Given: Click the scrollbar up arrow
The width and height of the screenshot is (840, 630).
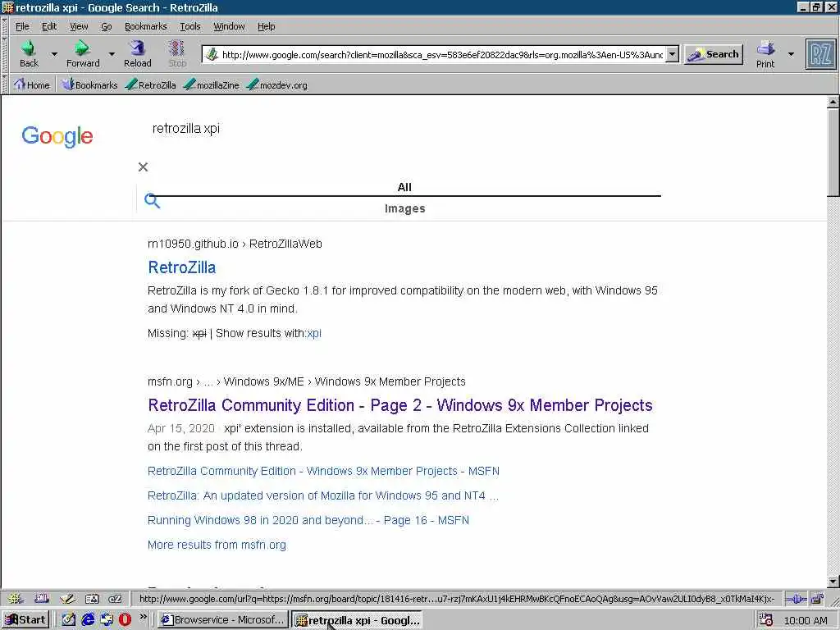Looking at the screenshot, I should pyautogui.click(x=833, y=102).
